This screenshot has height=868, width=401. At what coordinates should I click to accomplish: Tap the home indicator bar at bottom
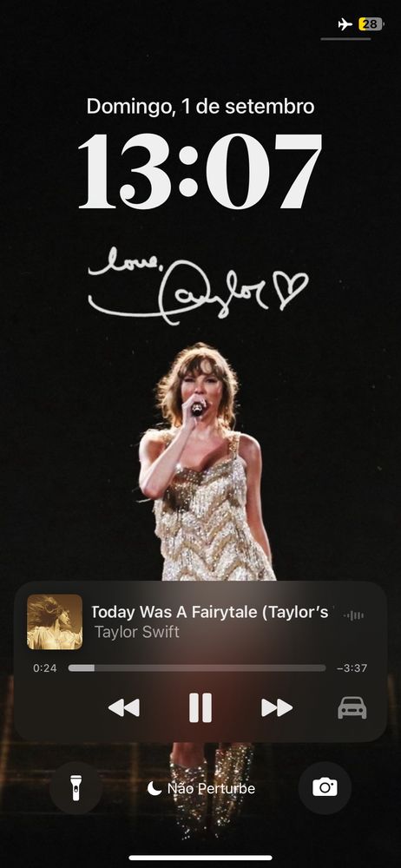point(200,858)
